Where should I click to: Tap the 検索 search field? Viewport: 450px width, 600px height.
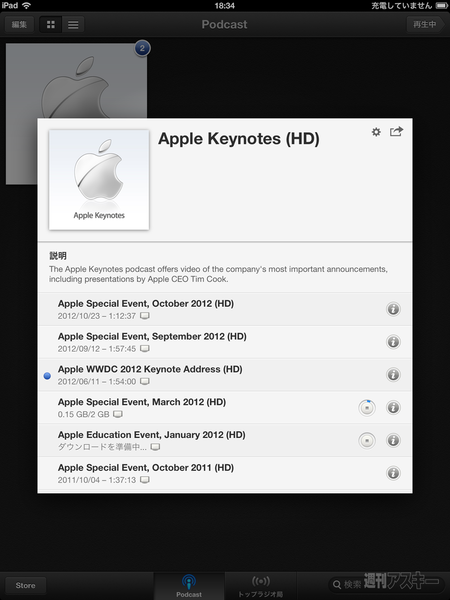pos(385,585)
